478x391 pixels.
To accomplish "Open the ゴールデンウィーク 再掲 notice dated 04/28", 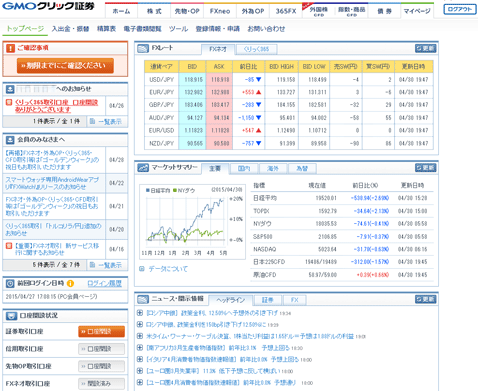I will click(x=52, y=160).
